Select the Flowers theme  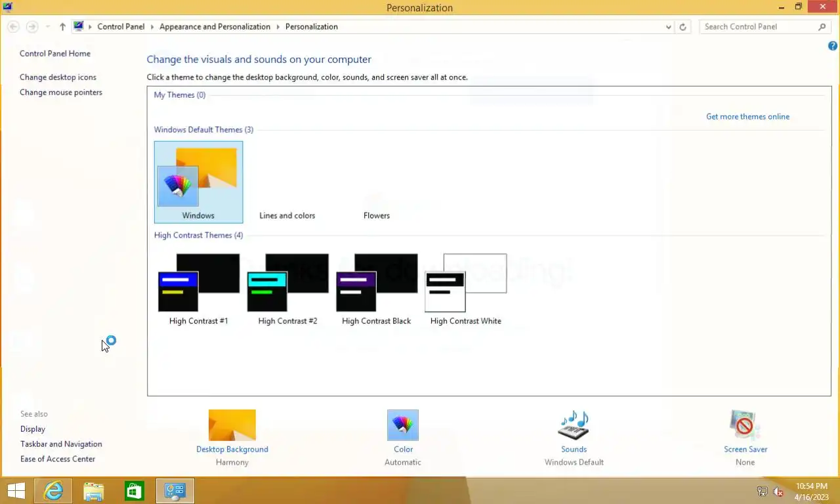point(376,215)
